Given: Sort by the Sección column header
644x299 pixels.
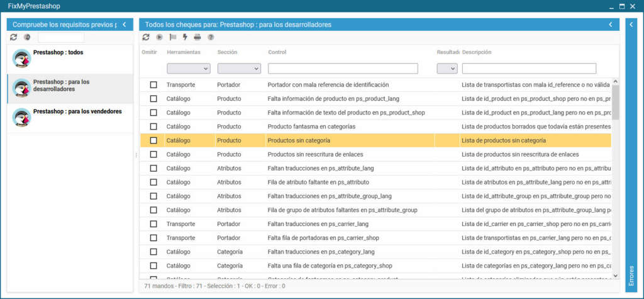Looking at the screenshot, I should click(227, 52).
